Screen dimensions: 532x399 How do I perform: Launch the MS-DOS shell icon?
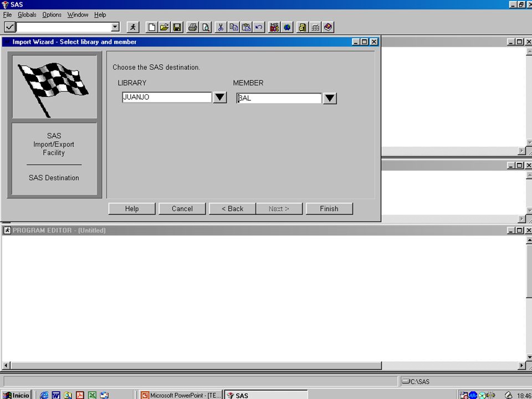[274, 27]
